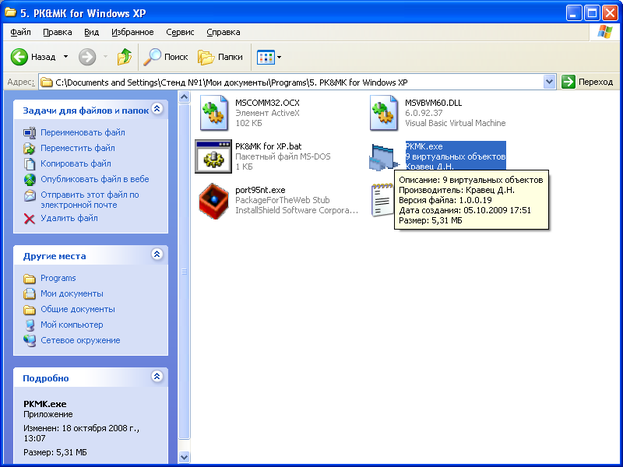Collapse the Подробно details panel

coord(156,378)
